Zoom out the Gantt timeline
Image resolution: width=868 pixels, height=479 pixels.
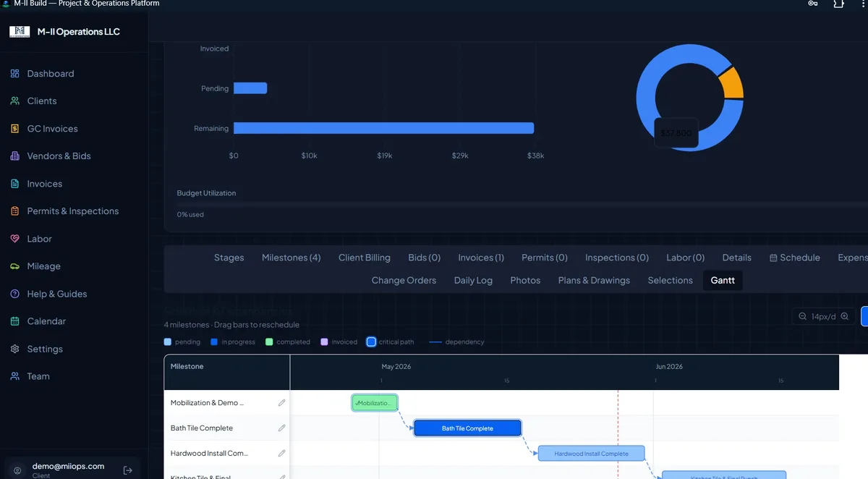point(802,316)
